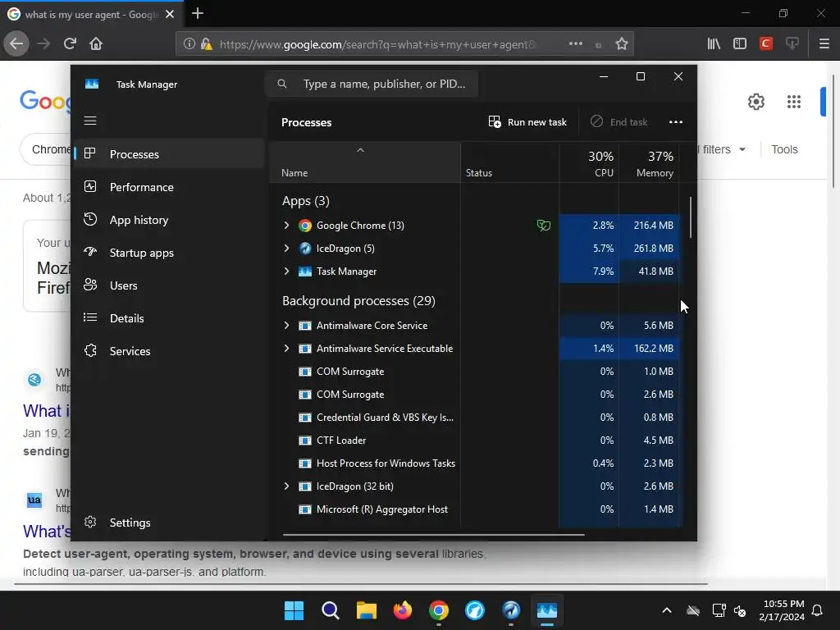Screen dimensions: 840x630
Task: Open the three-dot more options menu
Action: [676, 122]
